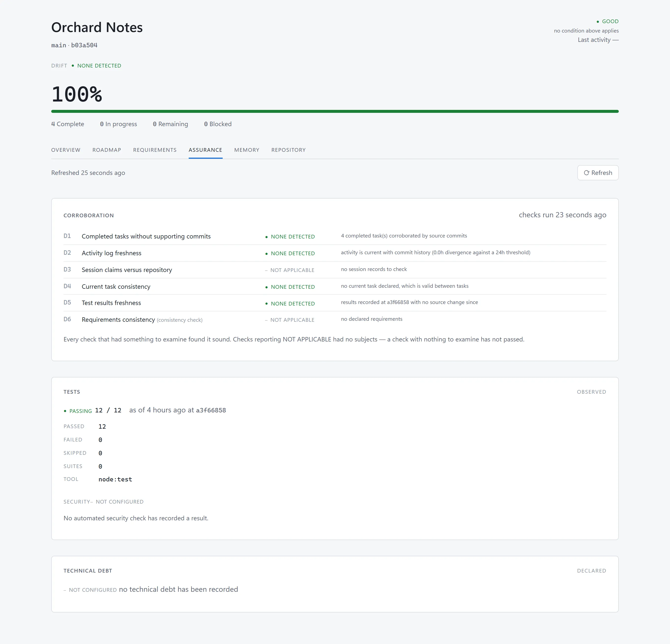Select the Assurance tab
The height and width of the screenshot is (644, 670).
[x=205, y=150]
